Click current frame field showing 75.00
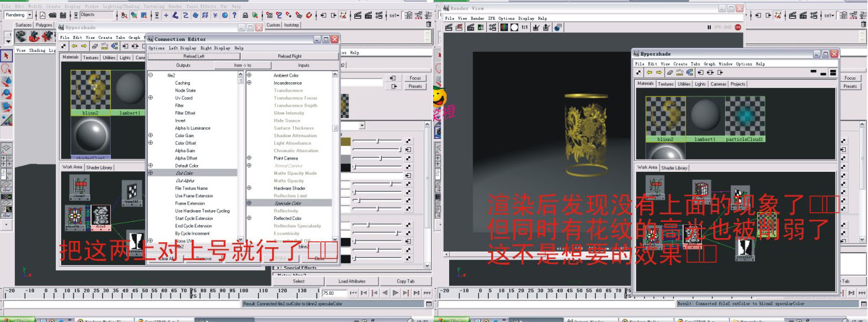The width and height of the screenshot is (868, 322). coord(336,293)
